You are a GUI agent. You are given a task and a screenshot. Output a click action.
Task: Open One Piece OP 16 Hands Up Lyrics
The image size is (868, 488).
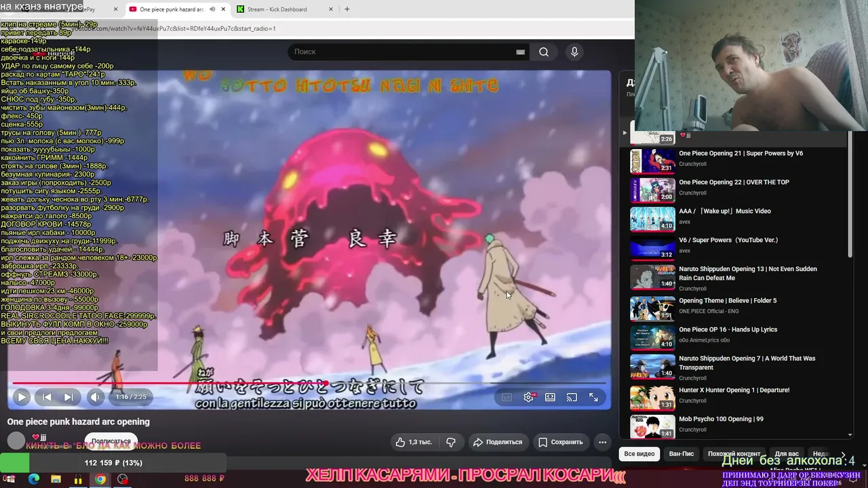[x=728, y=329]
